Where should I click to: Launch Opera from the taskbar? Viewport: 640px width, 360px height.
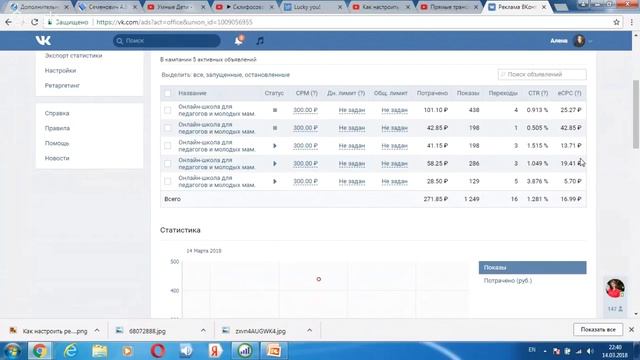158,351
